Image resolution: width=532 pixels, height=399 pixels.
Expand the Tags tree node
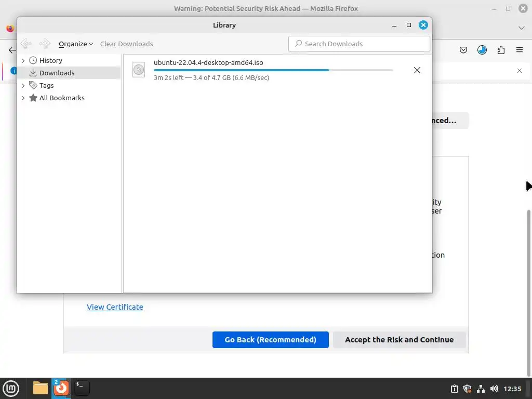23,86
